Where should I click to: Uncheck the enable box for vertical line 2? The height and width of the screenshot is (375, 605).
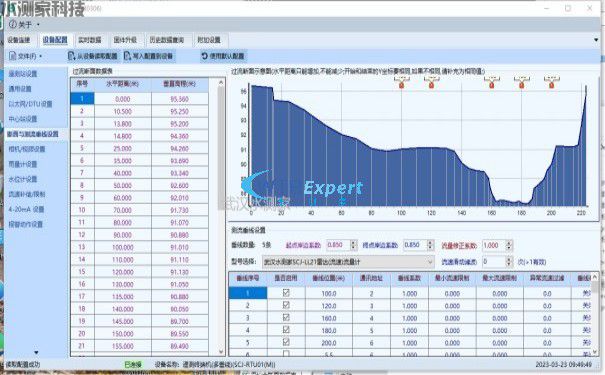click(286, 305)
